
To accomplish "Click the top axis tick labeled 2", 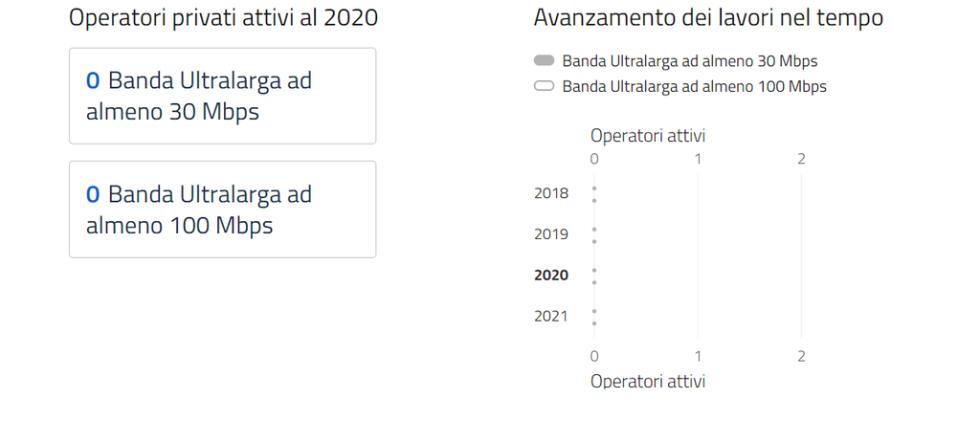I will (801, 159).
